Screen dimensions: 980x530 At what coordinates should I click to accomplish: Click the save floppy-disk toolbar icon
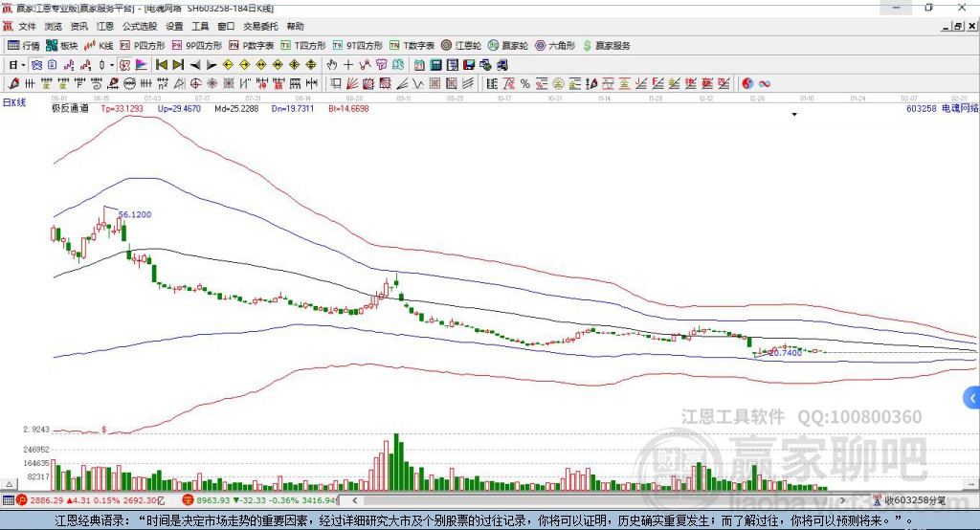coord(469,65)
